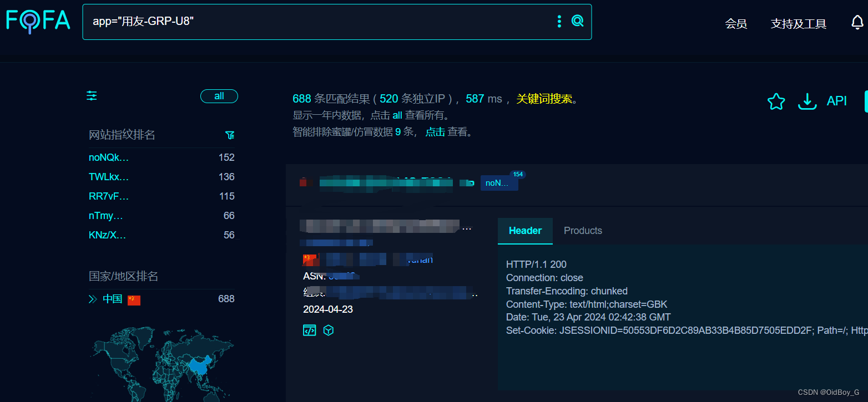This screenshot has height=402, width=868.
Task: Select TWLkx… fingerprint row
Action: (x=162, y=177)
